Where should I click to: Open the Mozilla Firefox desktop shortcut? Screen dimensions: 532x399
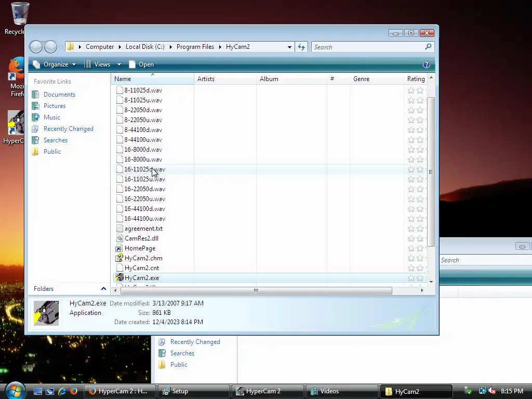click(16, 69)
